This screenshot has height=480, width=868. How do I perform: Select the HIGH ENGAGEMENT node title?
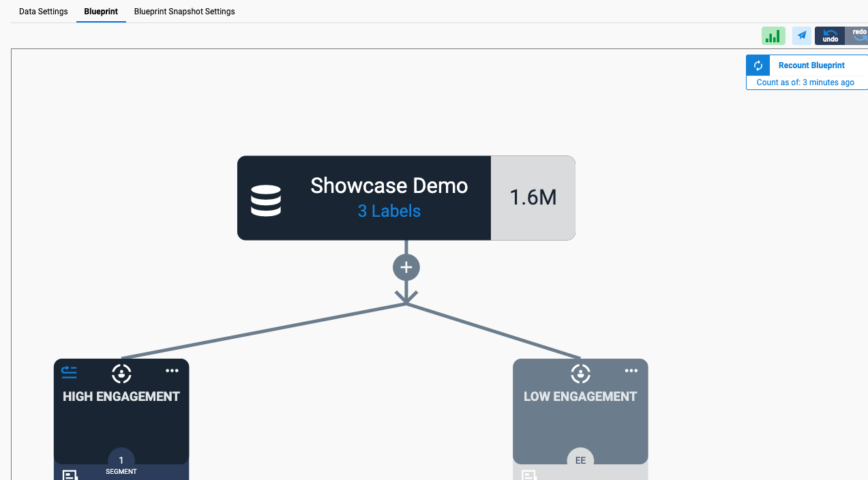[x=121, y=396]
